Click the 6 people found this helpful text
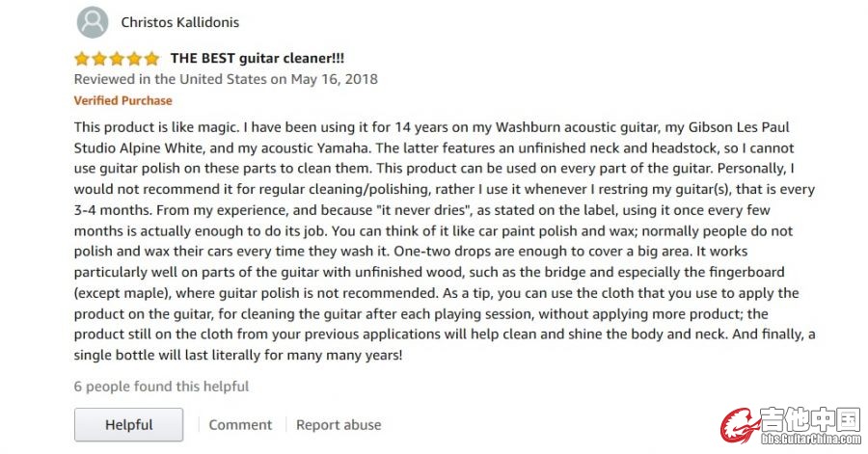 click(162, 386)
